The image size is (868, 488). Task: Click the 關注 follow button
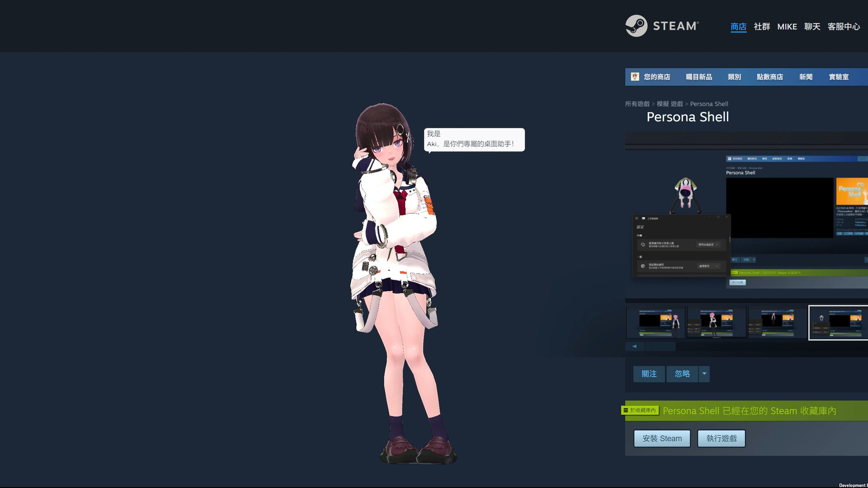coord(649,374)
